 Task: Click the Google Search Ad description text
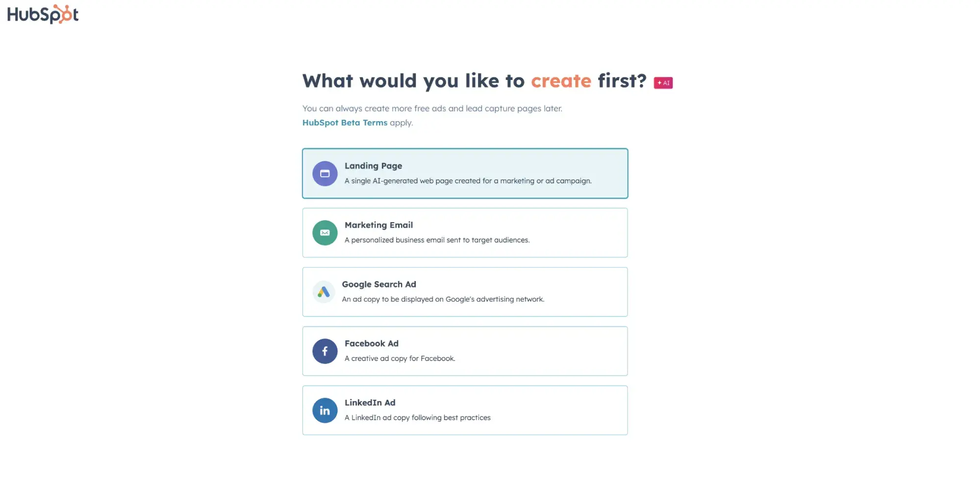444,299
